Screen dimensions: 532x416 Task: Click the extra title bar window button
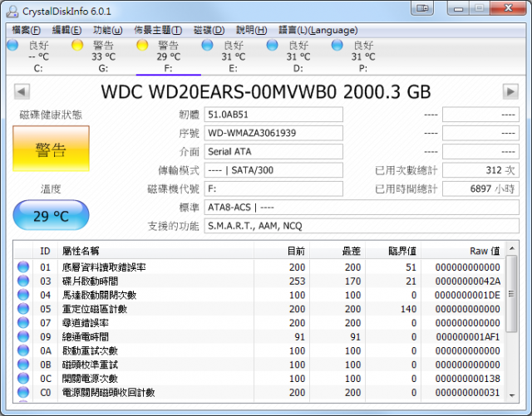point(422,8)
